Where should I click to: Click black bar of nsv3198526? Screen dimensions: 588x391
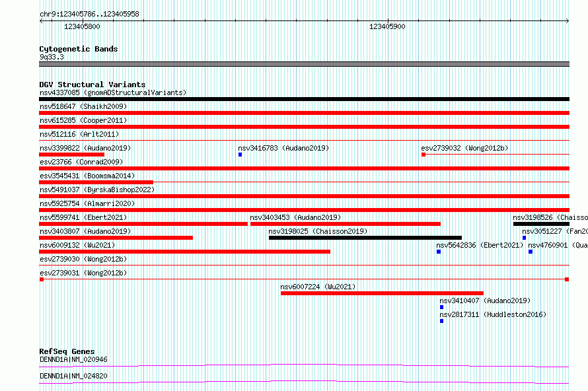pyautogui.click(x=542, y=224)
